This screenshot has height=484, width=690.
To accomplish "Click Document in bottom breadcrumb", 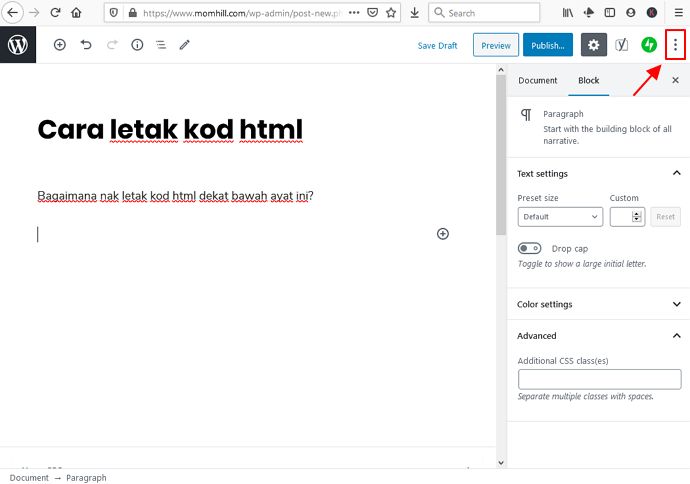I will click(x=29, y=477).
